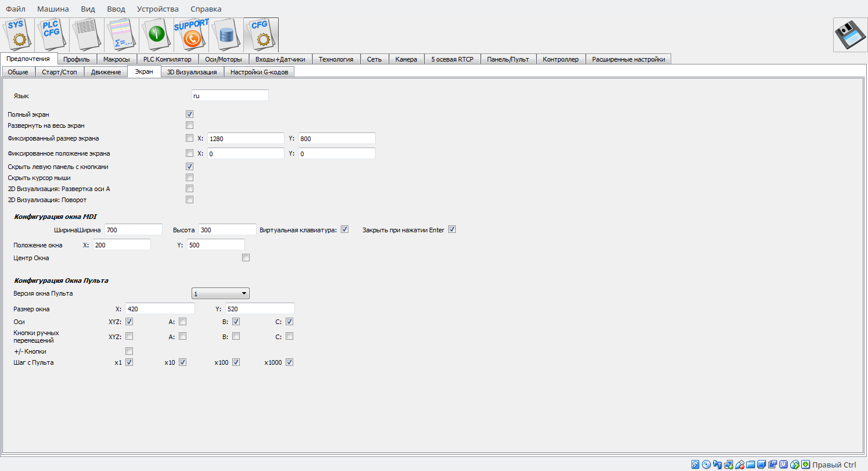The height and width of the screenshot is (471, 868).
Task: Click the VirtualBox optical disc status icon
Action: click(x=707, y=465)
